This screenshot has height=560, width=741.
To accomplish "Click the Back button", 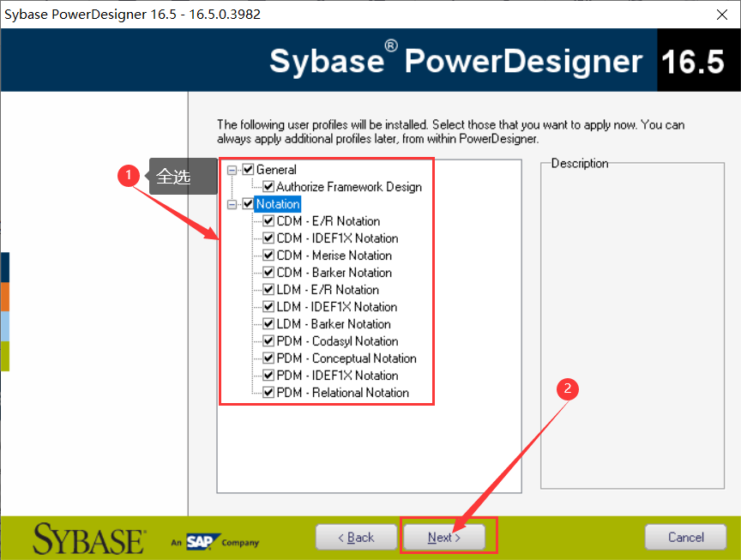I will 356,537.
